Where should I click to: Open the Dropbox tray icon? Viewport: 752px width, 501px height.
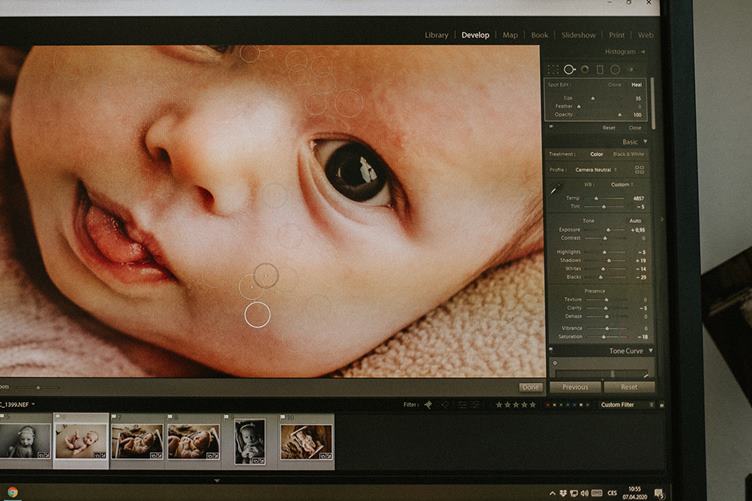[x=563, y=493]
